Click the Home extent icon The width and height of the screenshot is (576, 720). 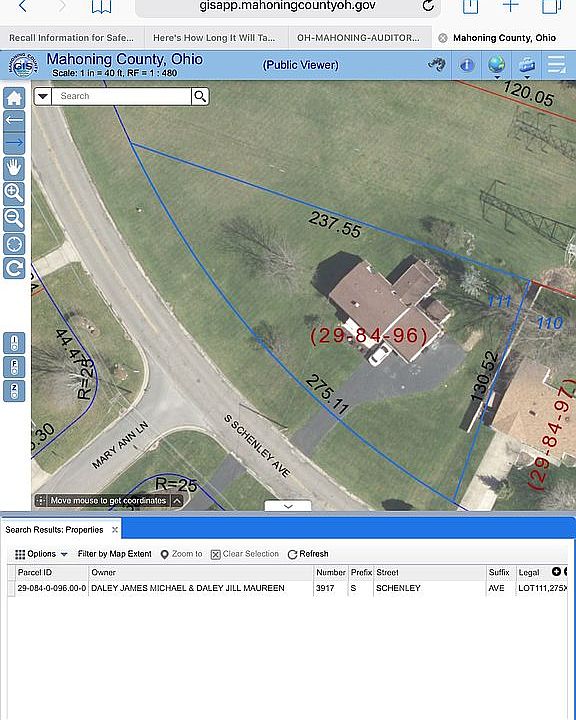coord(14,98)
